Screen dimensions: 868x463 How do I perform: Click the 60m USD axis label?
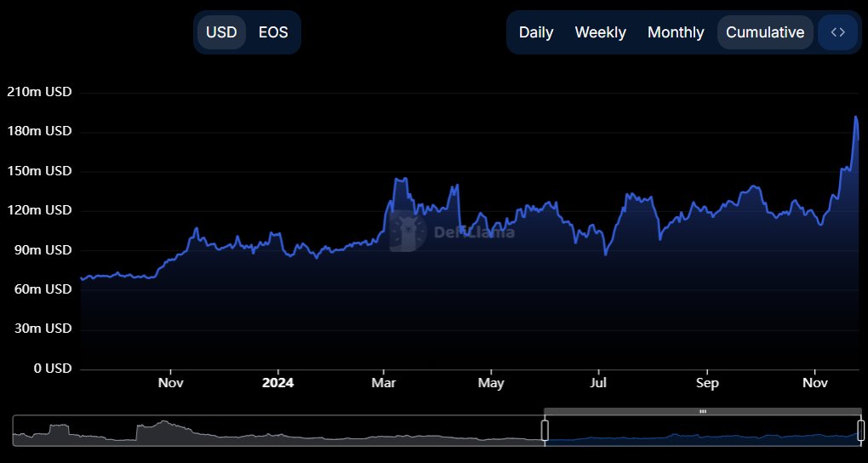pos(42,289)
